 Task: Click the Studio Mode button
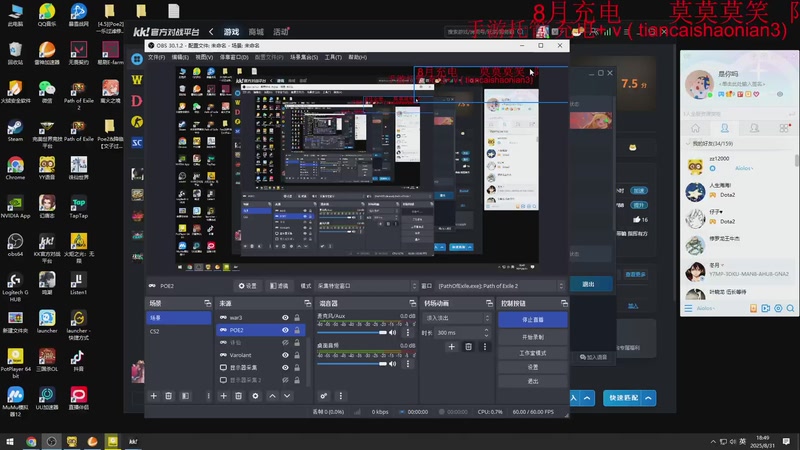tap(533, 353)
